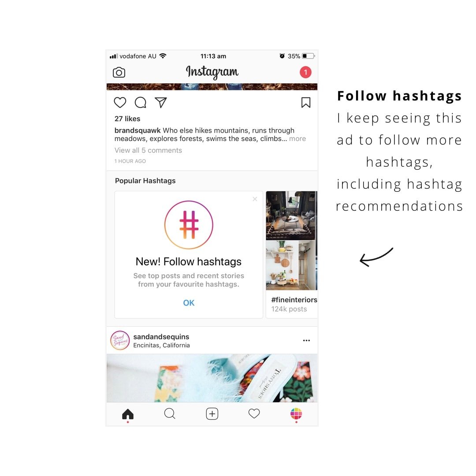Tap the brandsquawk username in caption
The height and width of the screenshot is (476, 476).
pos(137,130)
